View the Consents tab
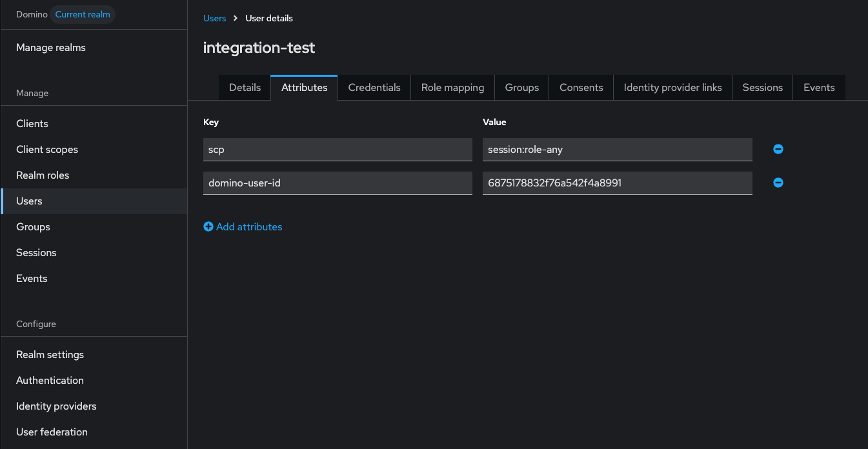The height and width of the screenshot is (449, 868). pyautogui.click(x=581, y=88)
